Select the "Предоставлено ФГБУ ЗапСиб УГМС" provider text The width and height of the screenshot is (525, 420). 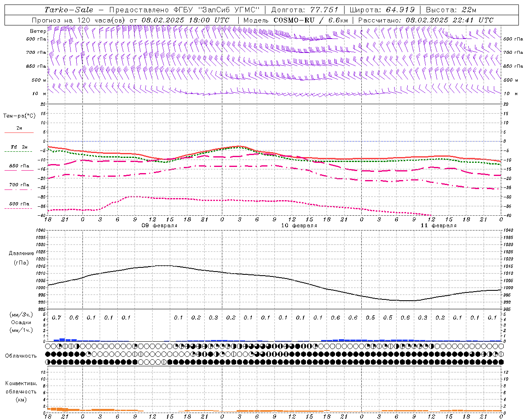coord(184,10)
